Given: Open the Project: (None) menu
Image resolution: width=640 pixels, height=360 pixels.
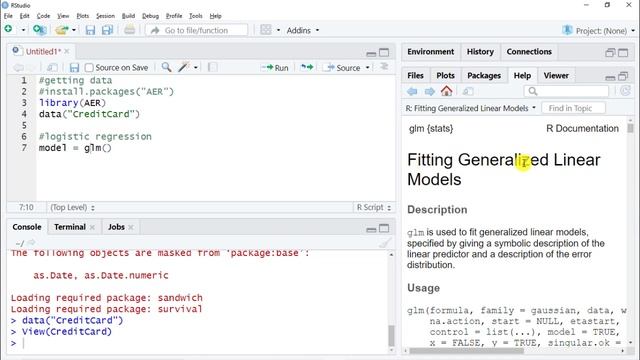Looking at the screenshot, I should click(x=599, y=31).
